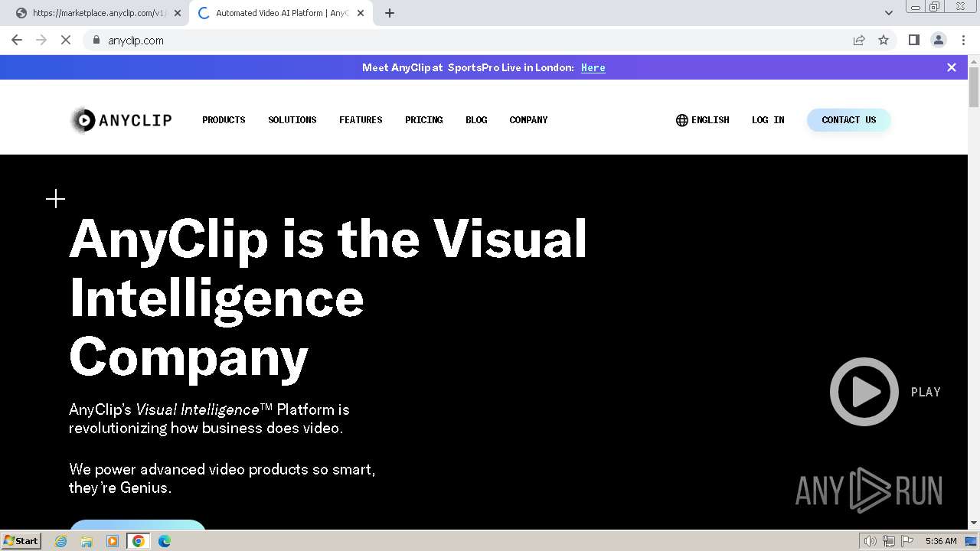Select the Automated Video AI Platform tab
Screen dimensions: 980x551
pyautogui.click(x=281, y=13)
